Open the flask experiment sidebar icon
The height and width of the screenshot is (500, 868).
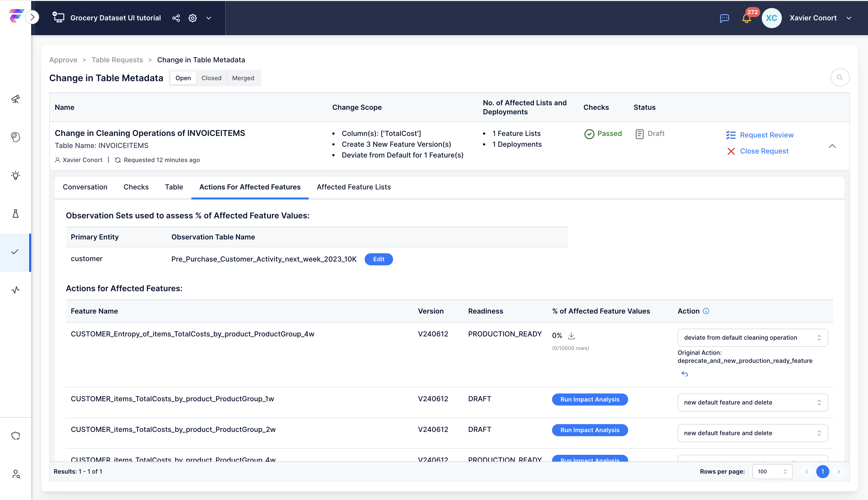(x=15, y=214)
